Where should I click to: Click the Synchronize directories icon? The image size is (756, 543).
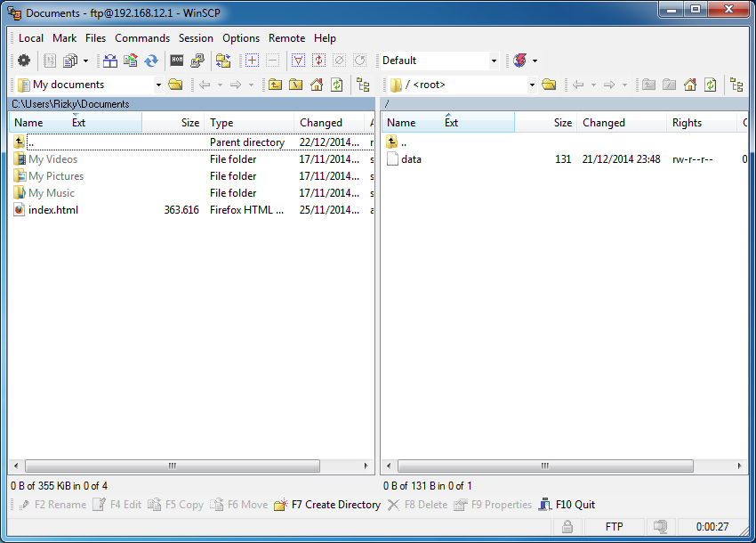tap(131, 61)
